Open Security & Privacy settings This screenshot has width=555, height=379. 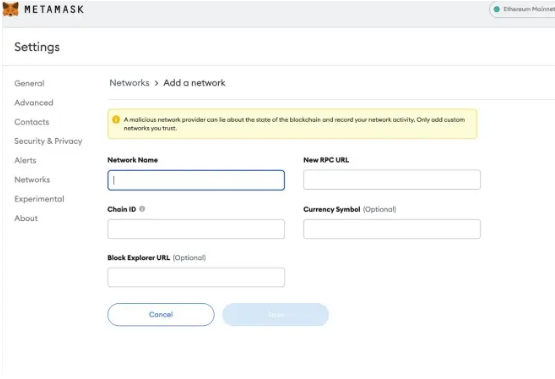coord(48,141)
